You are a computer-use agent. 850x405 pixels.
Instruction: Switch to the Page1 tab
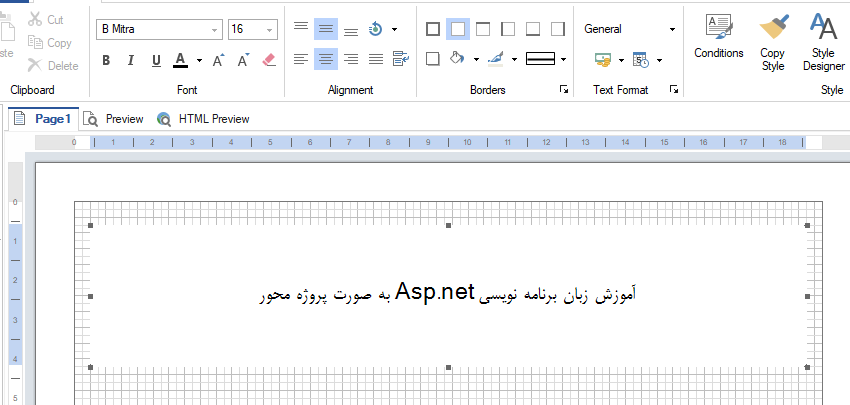43,119
